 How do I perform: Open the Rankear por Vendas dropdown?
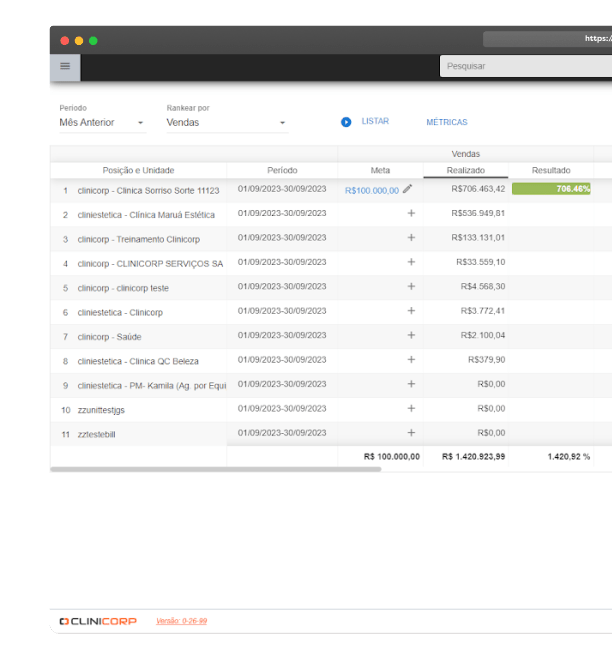(227, 123)
